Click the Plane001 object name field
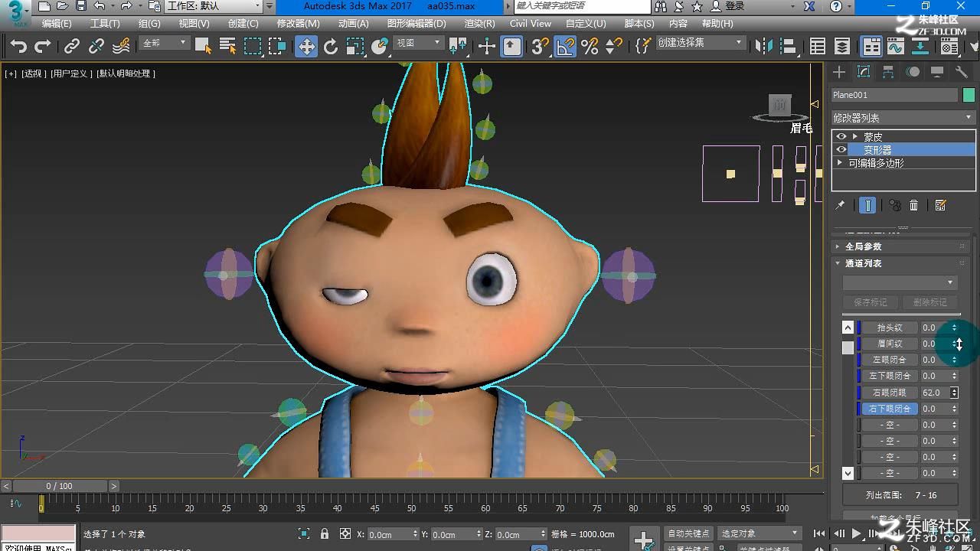 point(894,95)
